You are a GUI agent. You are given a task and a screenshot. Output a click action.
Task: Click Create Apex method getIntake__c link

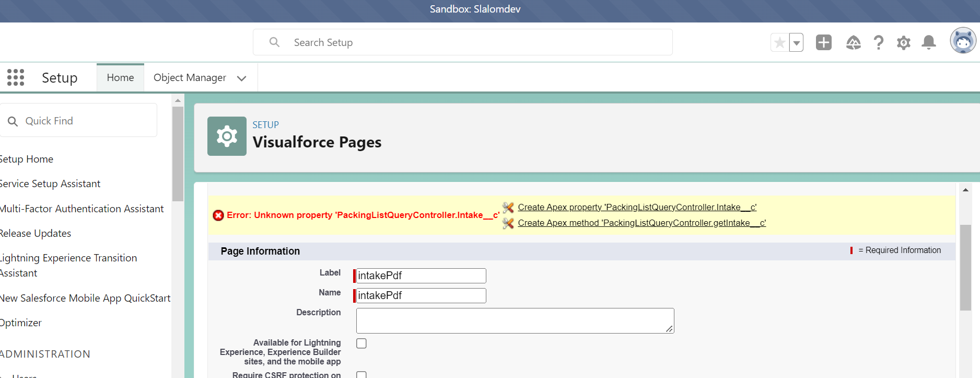point(641,223)
